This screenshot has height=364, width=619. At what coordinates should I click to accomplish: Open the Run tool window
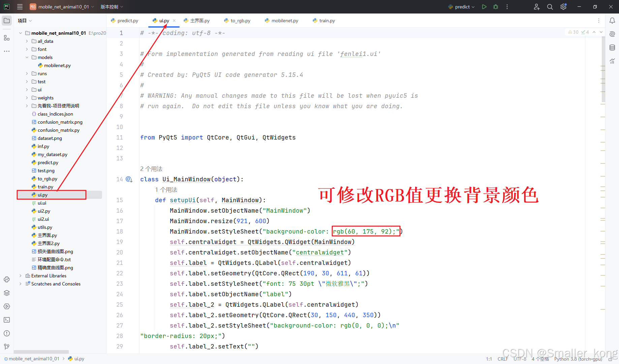7,306
